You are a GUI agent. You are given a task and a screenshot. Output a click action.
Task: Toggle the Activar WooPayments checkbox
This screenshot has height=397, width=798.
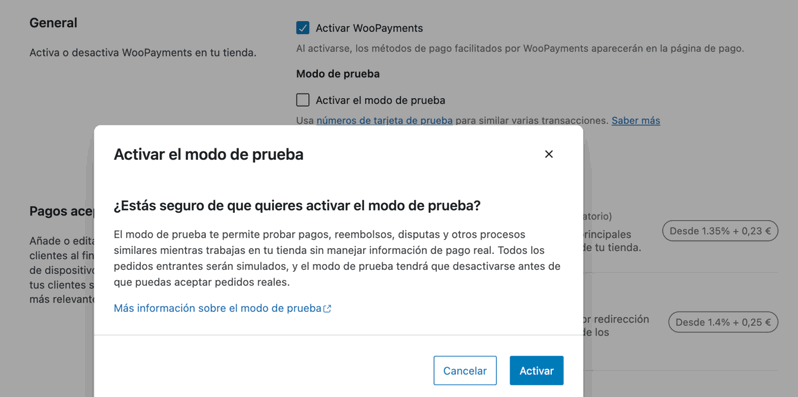[303, 28]
